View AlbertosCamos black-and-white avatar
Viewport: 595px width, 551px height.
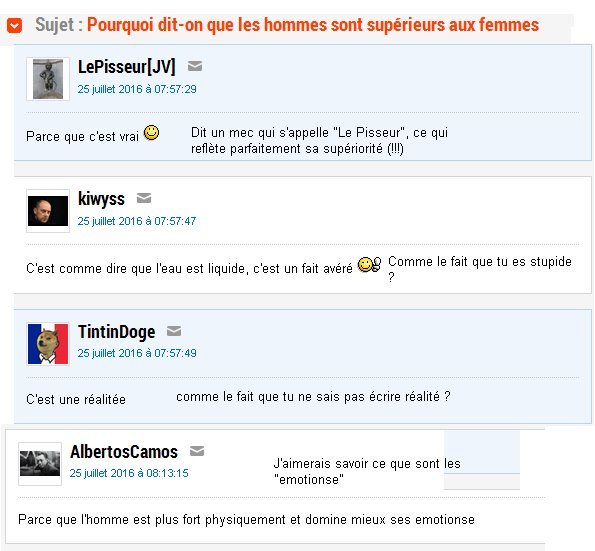coord(40,464)
